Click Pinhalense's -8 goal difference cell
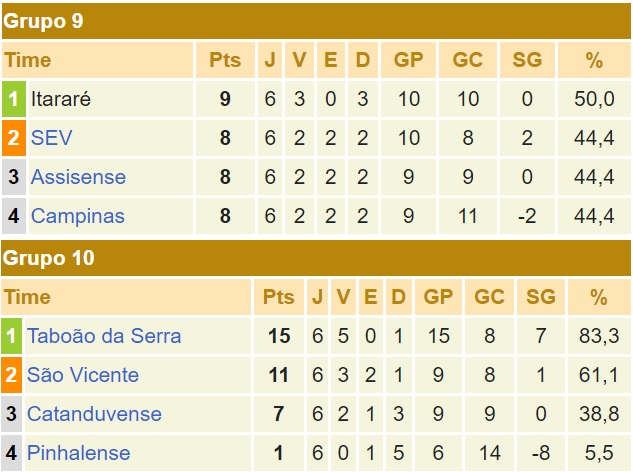This screenshot has width=633, height=472. [541, 453]
